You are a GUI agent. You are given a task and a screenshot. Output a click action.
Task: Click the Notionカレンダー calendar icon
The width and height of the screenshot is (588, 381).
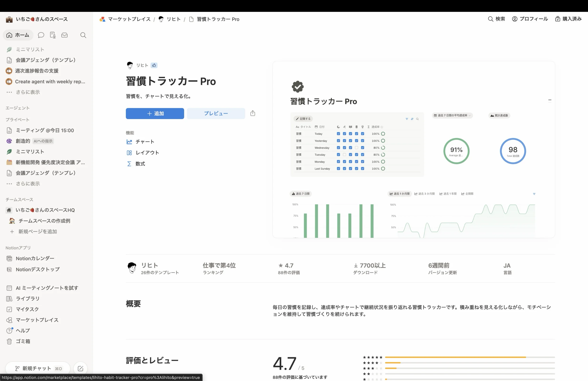[9, 259]
